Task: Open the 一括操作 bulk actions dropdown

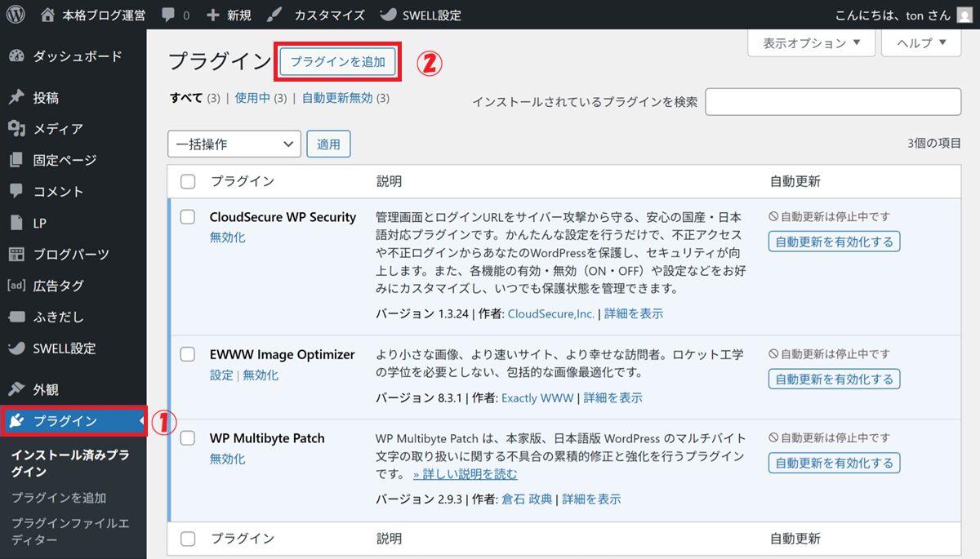Action: (234, 144)
